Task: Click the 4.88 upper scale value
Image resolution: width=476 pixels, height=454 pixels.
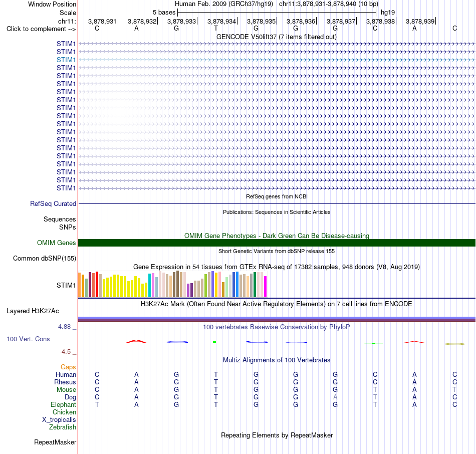Action: 64,327
